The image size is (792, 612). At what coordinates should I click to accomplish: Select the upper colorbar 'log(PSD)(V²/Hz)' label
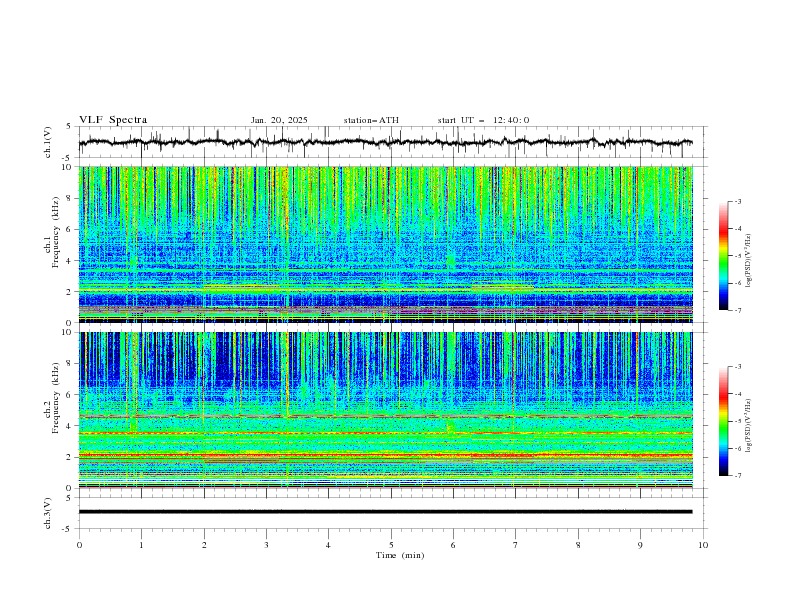pos(748,261)
